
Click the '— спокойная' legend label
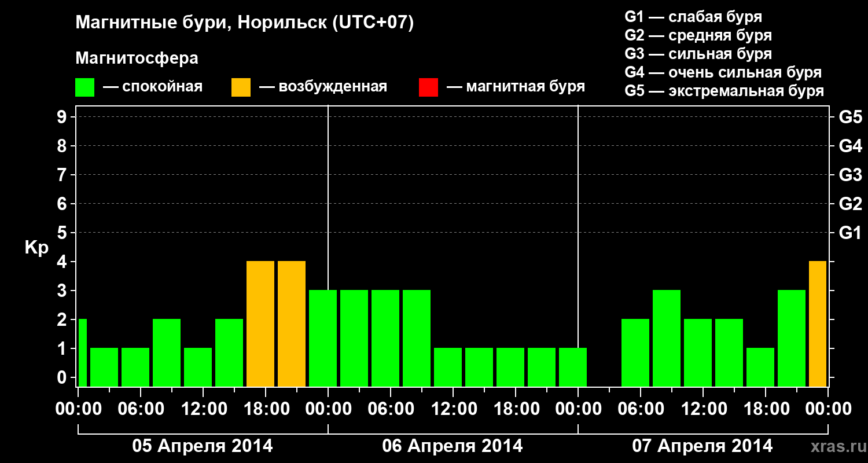pos(152,87)
